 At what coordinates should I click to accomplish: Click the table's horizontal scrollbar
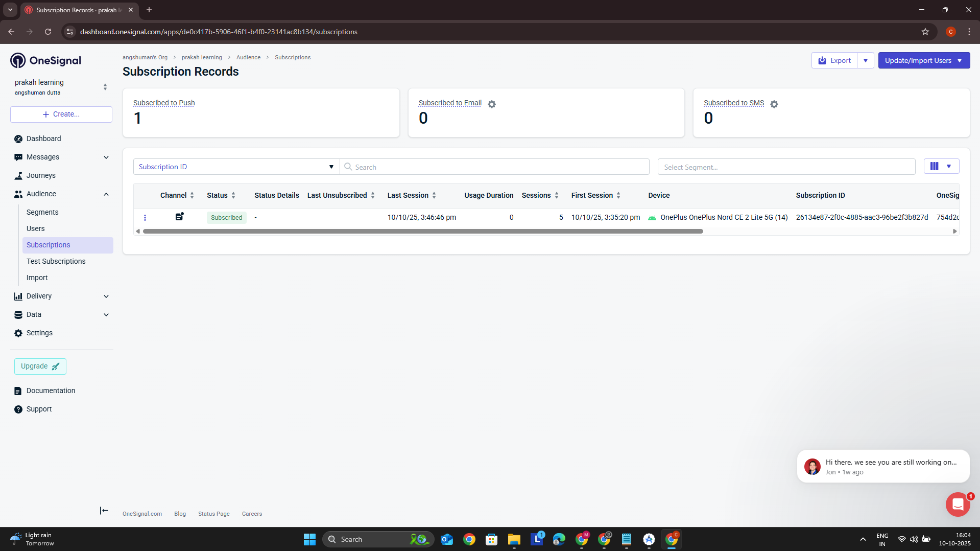(423, 232)
